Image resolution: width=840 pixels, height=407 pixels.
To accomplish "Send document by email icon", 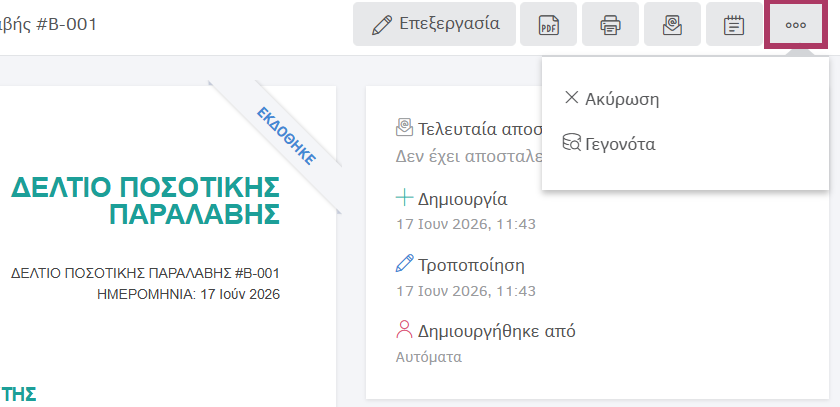I will (672, 24).
